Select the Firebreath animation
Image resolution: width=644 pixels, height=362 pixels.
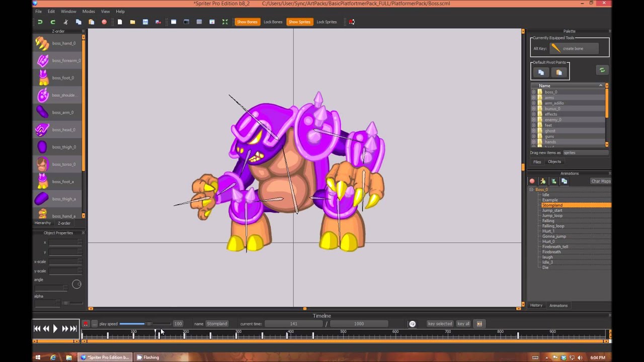[x=551, y=252]
